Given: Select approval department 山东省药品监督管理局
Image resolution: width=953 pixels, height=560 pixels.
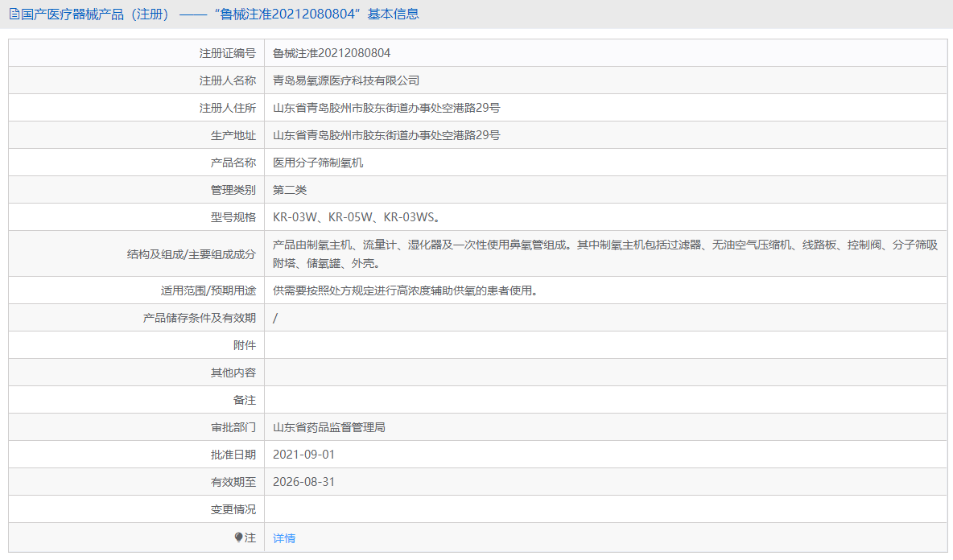Looking at the screenshot, I should [x=329, y=427].
